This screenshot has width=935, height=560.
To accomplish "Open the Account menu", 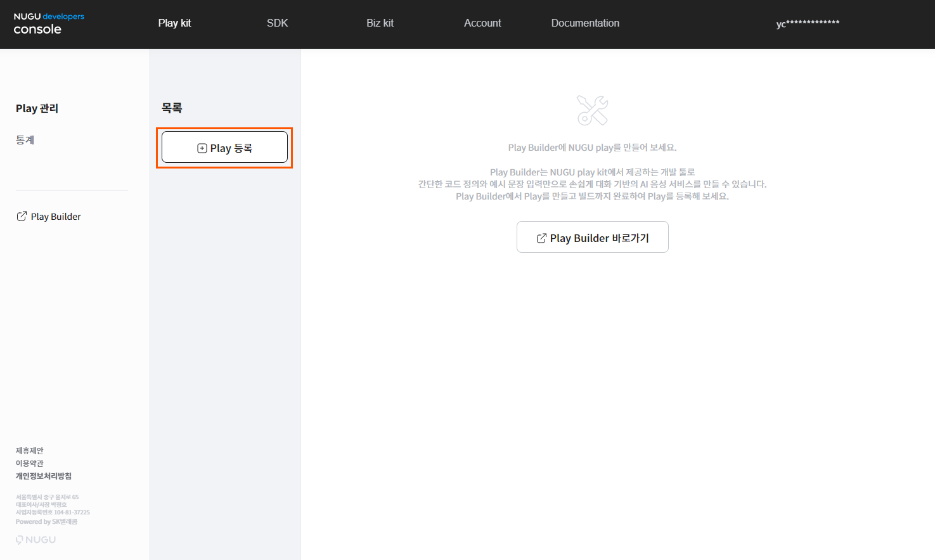I will [482, 23].
